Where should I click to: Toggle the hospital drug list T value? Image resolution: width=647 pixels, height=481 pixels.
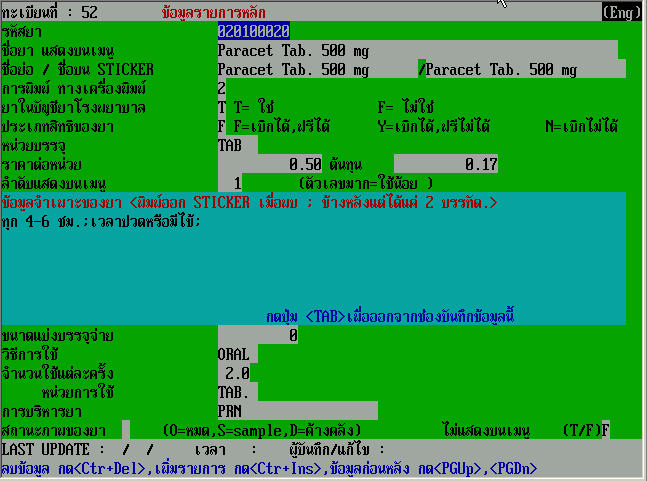click(222, 108)
